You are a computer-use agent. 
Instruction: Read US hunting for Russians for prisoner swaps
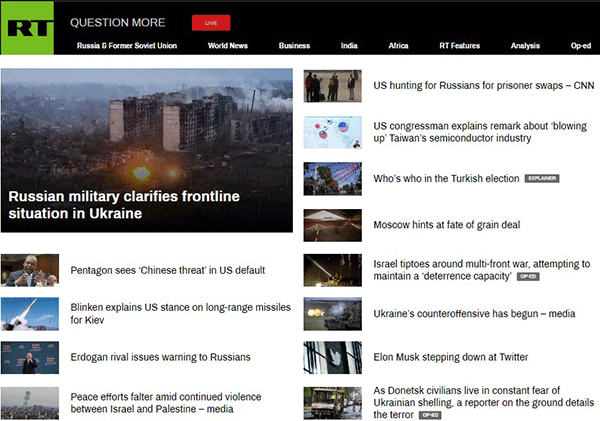pyautogui.click(x=484, y=85)
